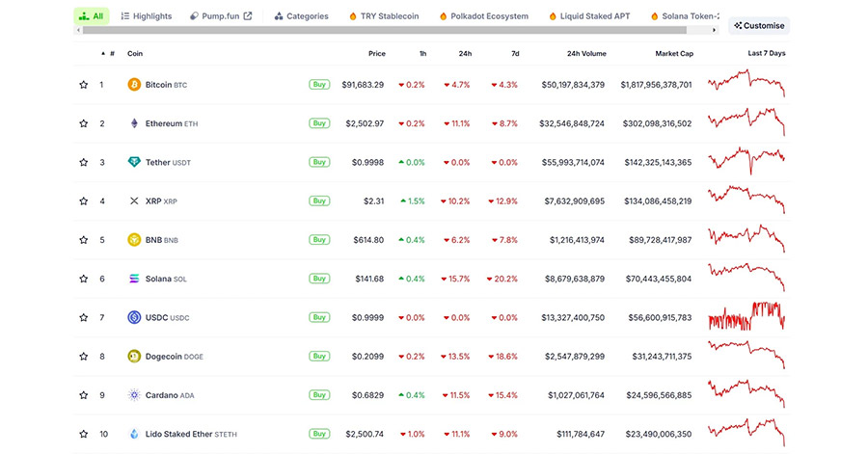
Task: Click Buy for Solana
Action: 319,279
